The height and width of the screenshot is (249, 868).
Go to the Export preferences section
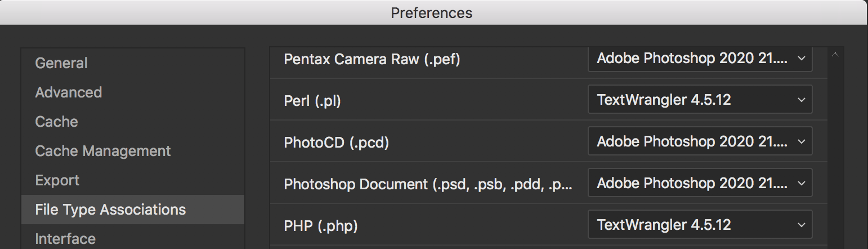[x=57, y=180]
